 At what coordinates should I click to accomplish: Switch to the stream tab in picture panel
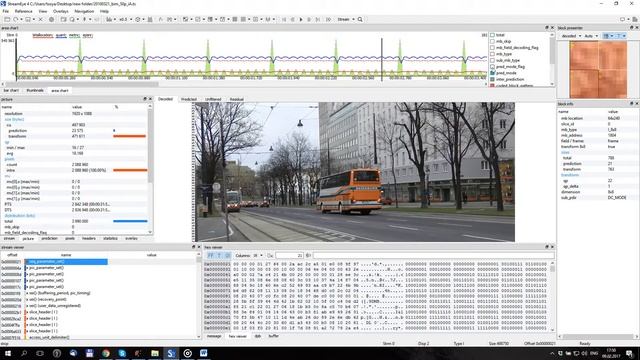[9, 238]
